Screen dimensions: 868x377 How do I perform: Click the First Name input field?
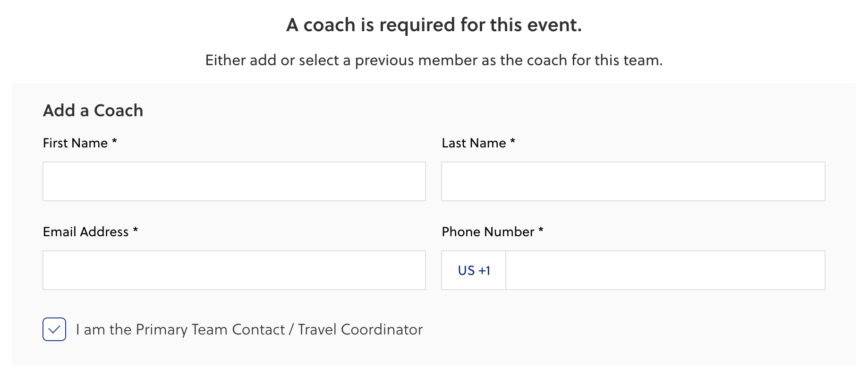point(234,181)
